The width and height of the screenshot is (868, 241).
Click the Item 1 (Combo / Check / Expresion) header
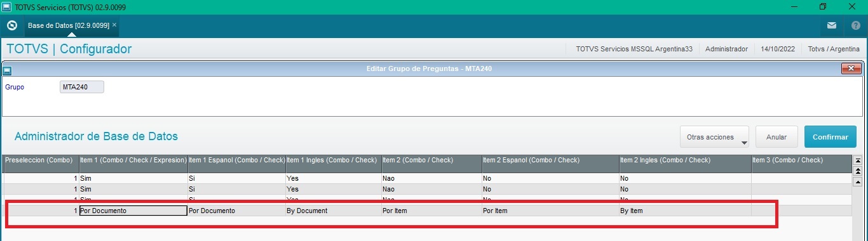pos(133,164)
